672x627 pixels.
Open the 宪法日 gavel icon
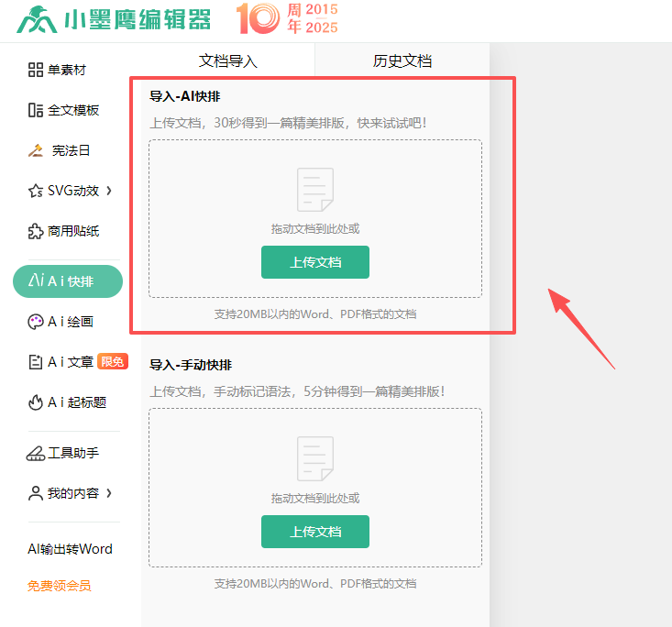36,150
